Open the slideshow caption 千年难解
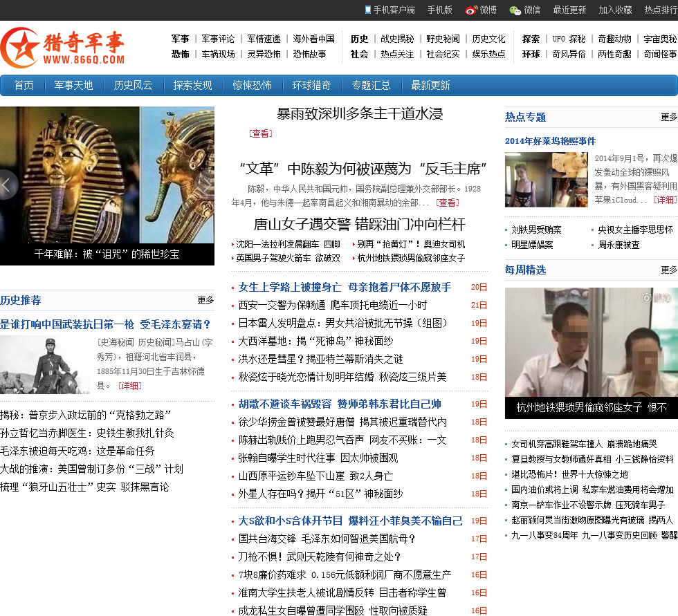Viewport: 678px width, 616px height. pyautogui.click(x=107, y=254)
